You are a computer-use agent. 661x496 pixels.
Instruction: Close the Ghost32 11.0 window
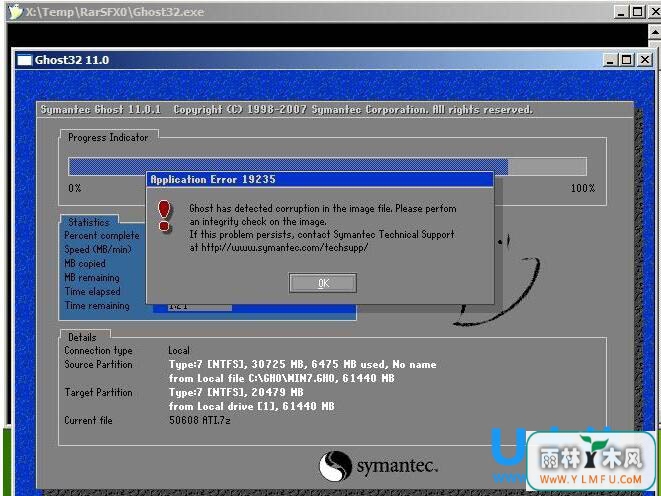(x=645, y=60)
